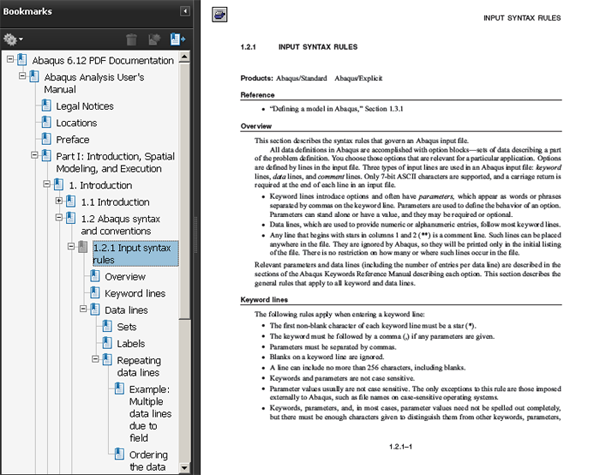Select the Ordering the data bookmark

point(148,461)
